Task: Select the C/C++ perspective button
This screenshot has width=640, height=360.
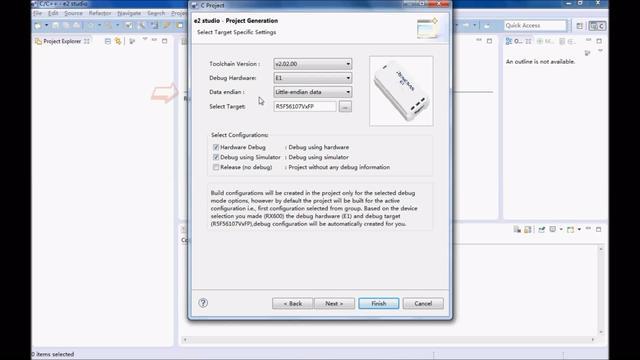Action: 598,26
